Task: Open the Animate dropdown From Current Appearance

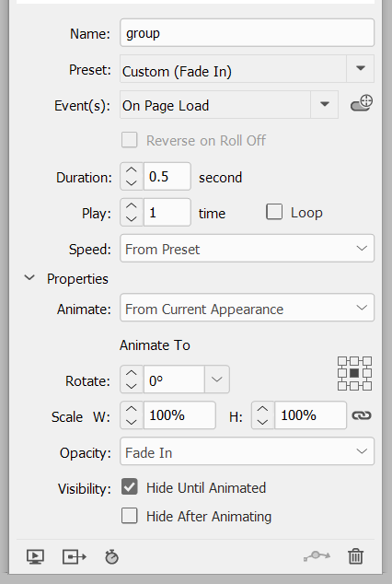Action: 247,308
